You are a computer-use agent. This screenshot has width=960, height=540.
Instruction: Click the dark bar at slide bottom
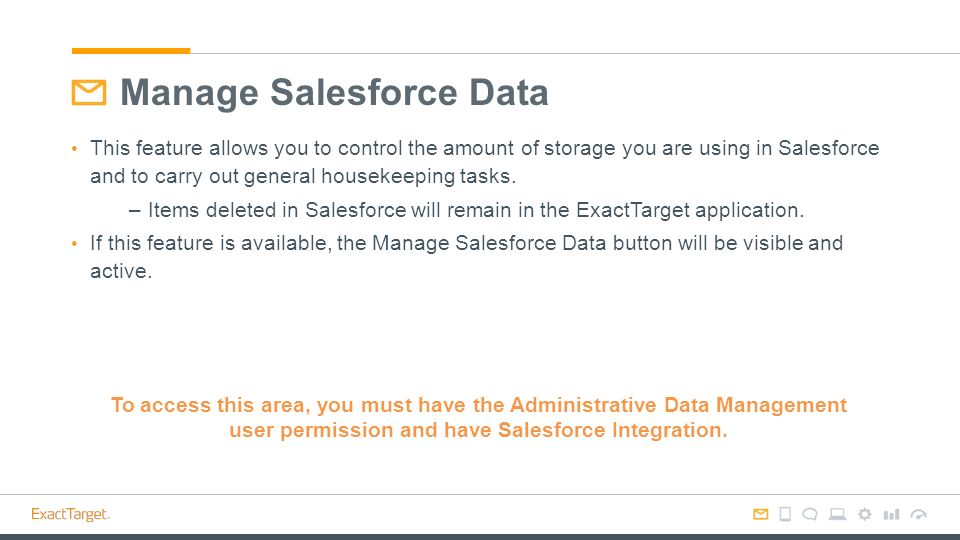[480, 536]
